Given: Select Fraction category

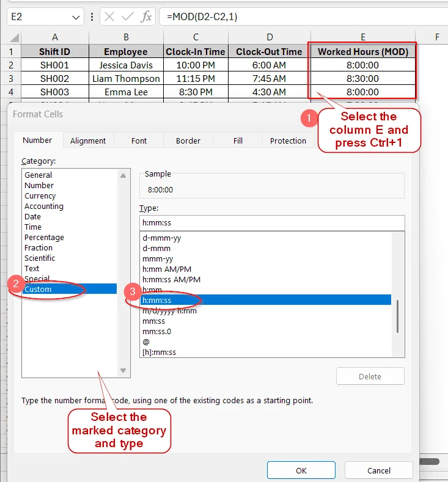Looking at the screenshot, I should pyautogui.click(x=70, y=248).
